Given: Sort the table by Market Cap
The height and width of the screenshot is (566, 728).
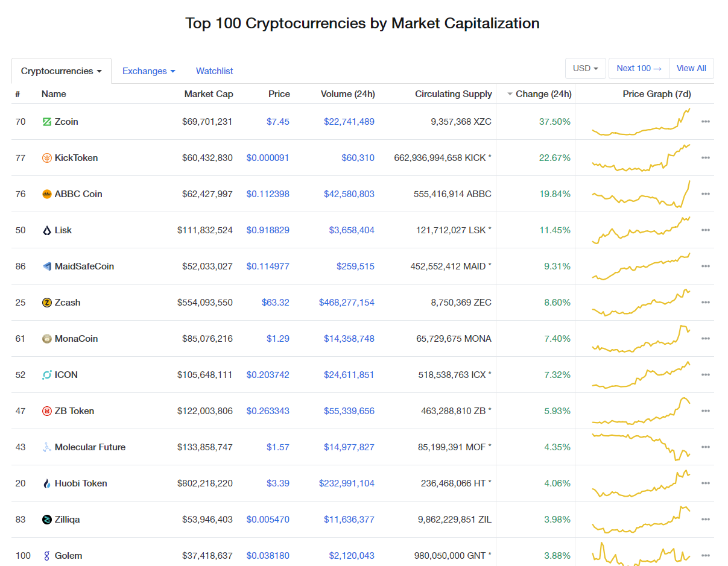Looking at the screenshot, I should click(x=209, y=94).
